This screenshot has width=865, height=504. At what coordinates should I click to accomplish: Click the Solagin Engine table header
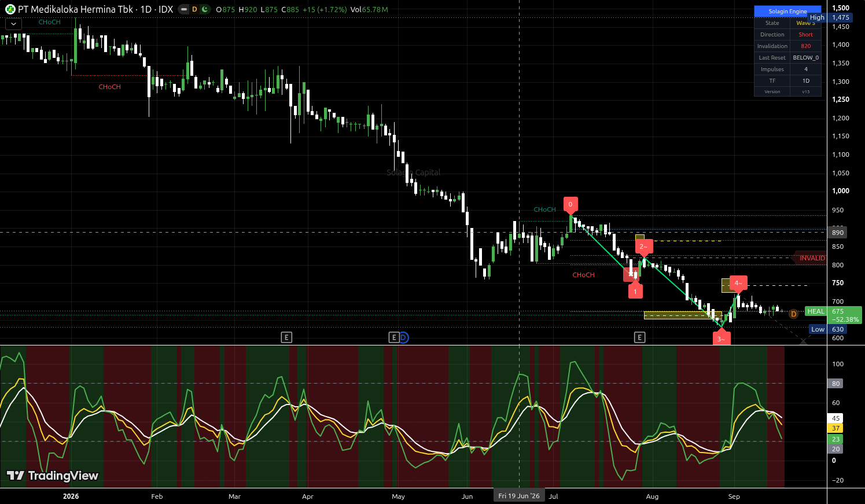click(x=787, y=12)
